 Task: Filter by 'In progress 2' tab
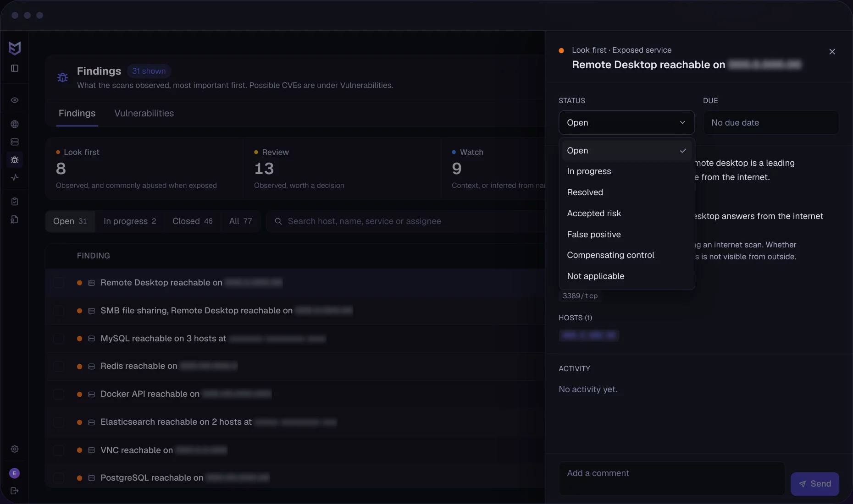click(x=130, y=221)
